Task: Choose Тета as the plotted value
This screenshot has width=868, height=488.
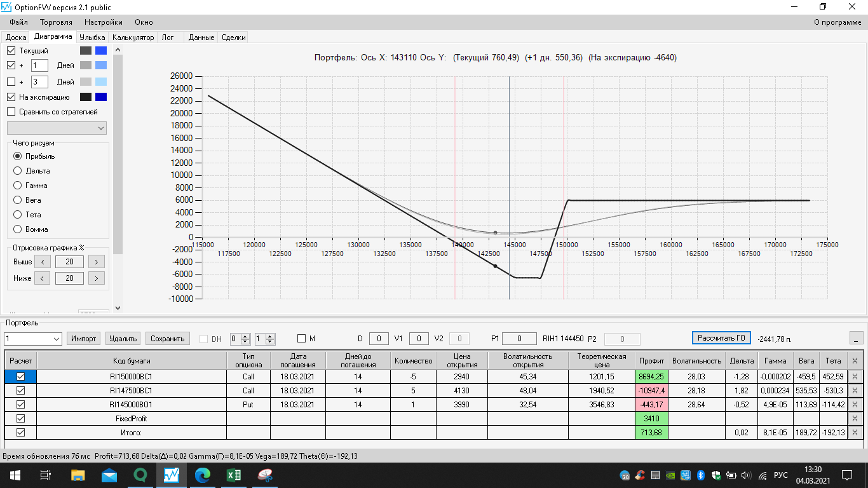Action: click(17, 215)
